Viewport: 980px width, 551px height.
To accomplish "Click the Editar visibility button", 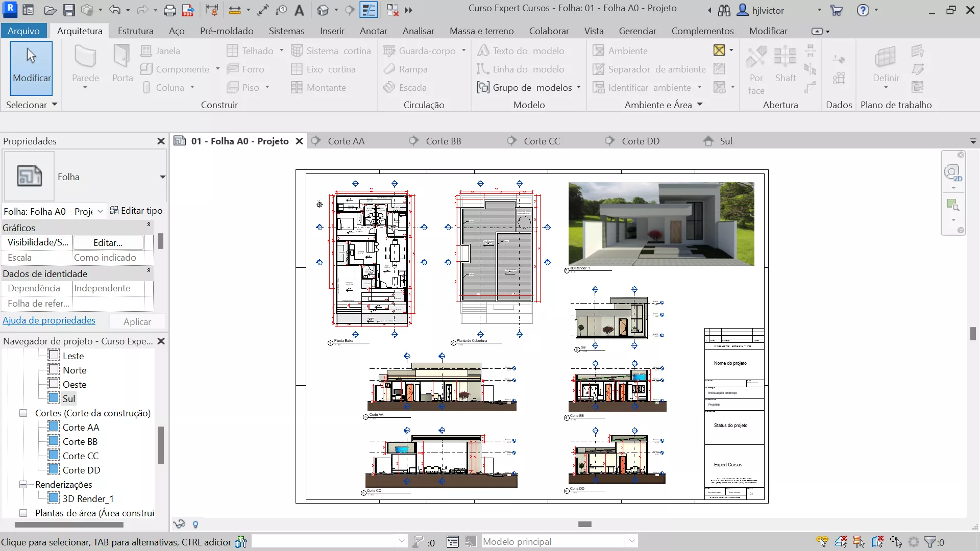I will [x=108, y=242].
